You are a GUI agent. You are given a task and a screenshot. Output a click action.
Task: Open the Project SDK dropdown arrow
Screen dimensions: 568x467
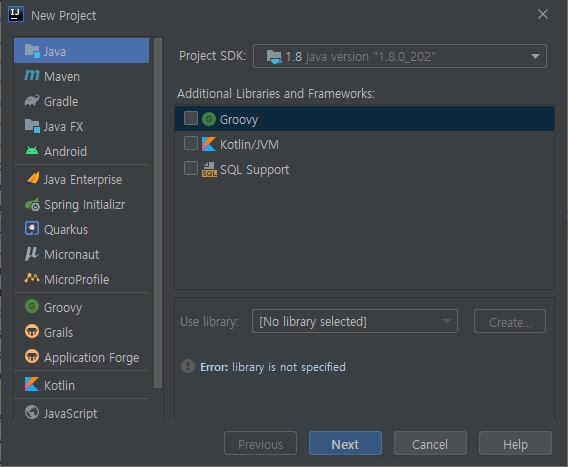tap(535, 57)
